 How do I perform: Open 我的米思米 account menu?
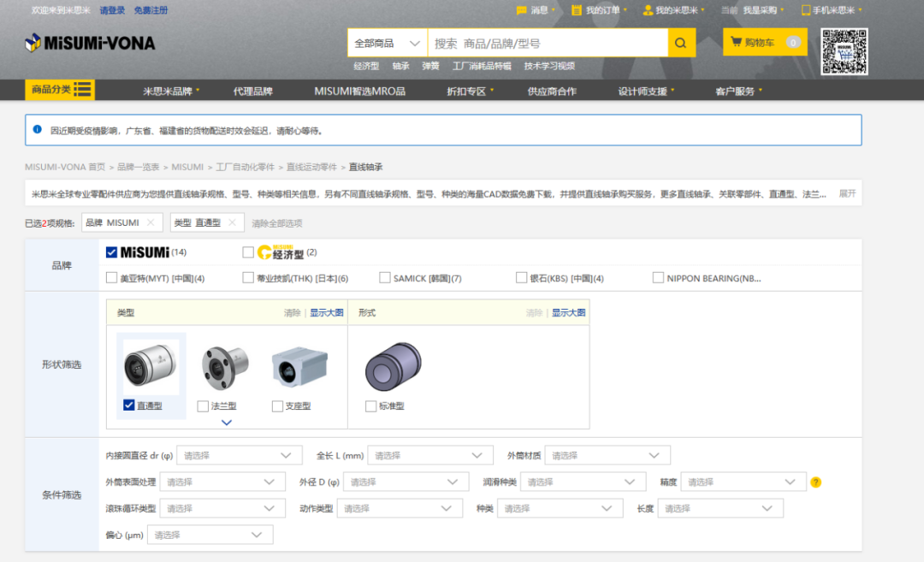(673, 10)
